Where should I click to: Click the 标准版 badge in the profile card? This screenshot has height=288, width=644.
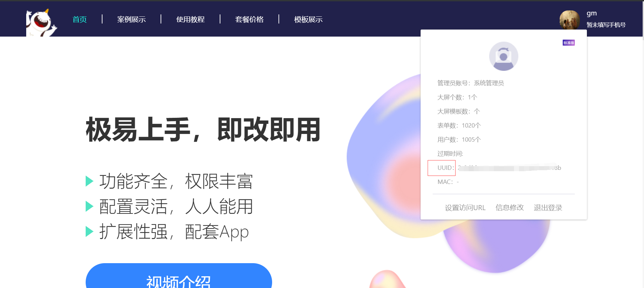(569, 43)
